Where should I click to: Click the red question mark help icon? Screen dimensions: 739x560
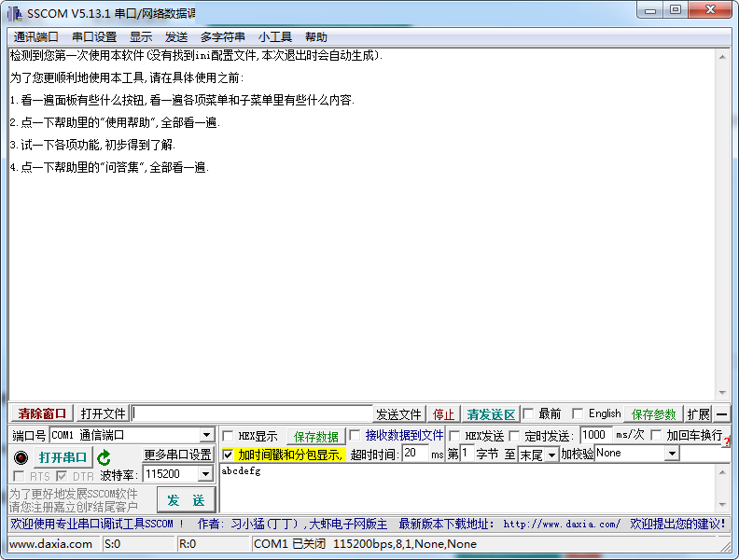tap(726, 441)
